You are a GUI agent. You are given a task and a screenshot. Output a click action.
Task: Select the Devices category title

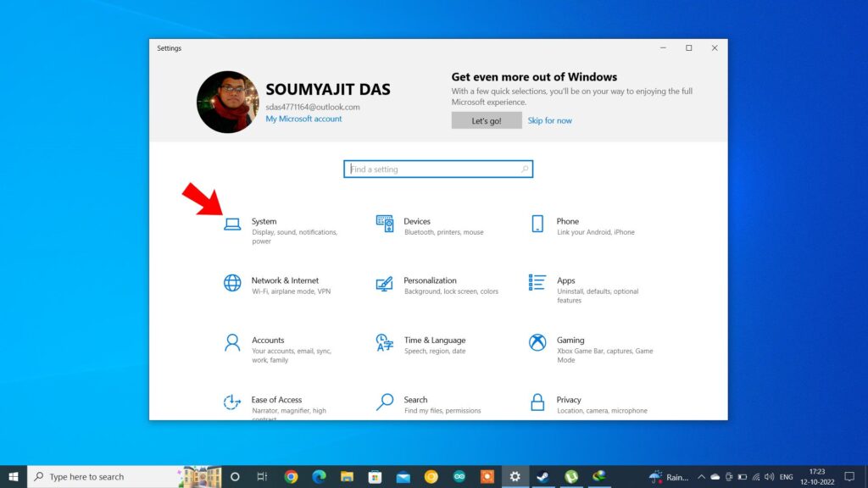click(x=417, y=221)
